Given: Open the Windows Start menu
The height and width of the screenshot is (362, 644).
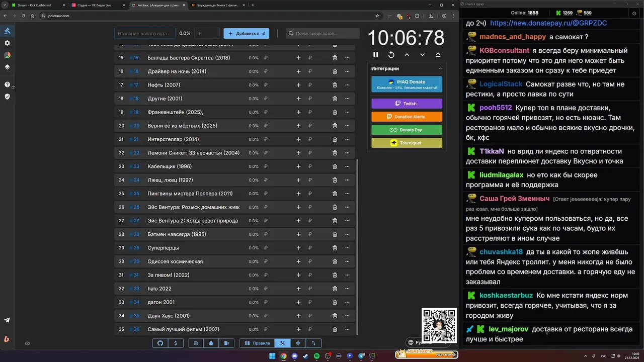Looking at the screenshot, I should (272, 356).
